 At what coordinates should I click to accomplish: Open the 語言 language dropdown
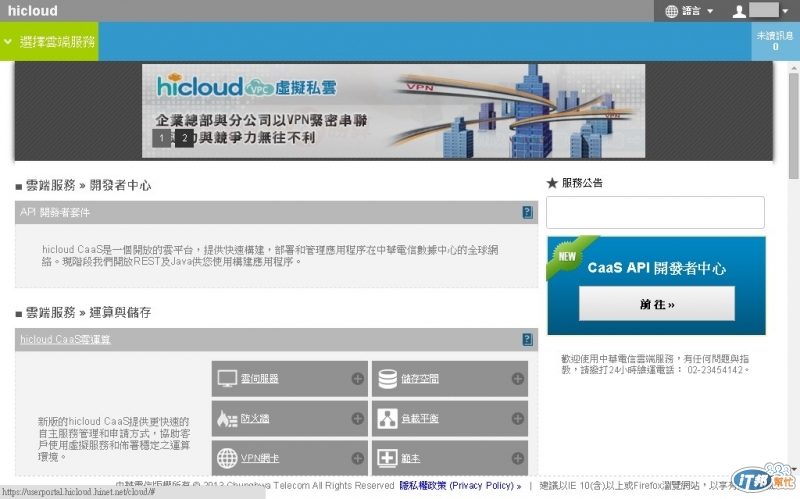tap(689, 11)
